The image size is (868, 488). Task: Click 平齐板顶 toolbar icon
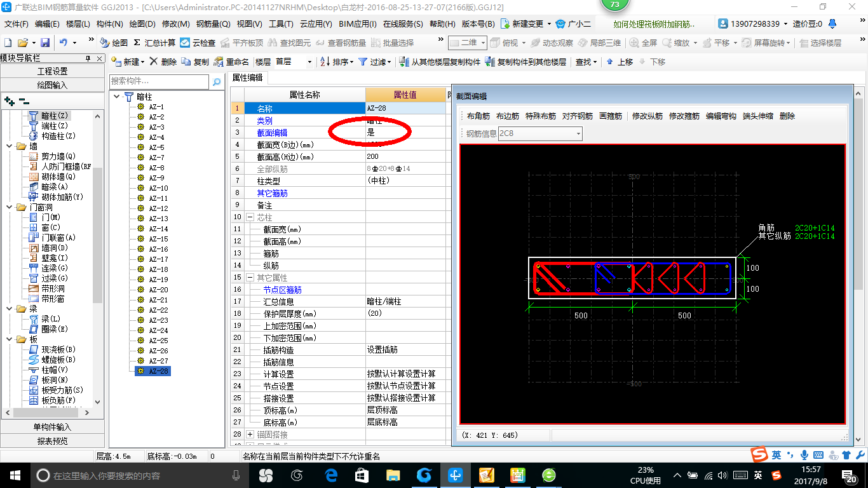241,43
